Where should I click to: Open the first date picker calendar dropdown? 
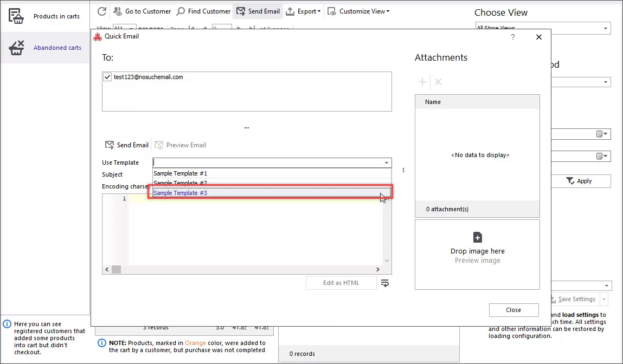pyautogui.click(x=602, y=134)
